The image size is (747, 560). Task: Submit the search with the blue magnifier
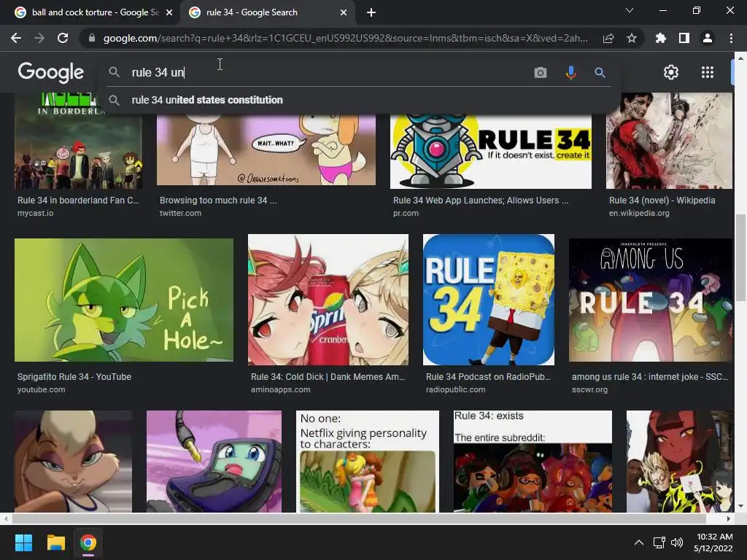tap(600, 72)
